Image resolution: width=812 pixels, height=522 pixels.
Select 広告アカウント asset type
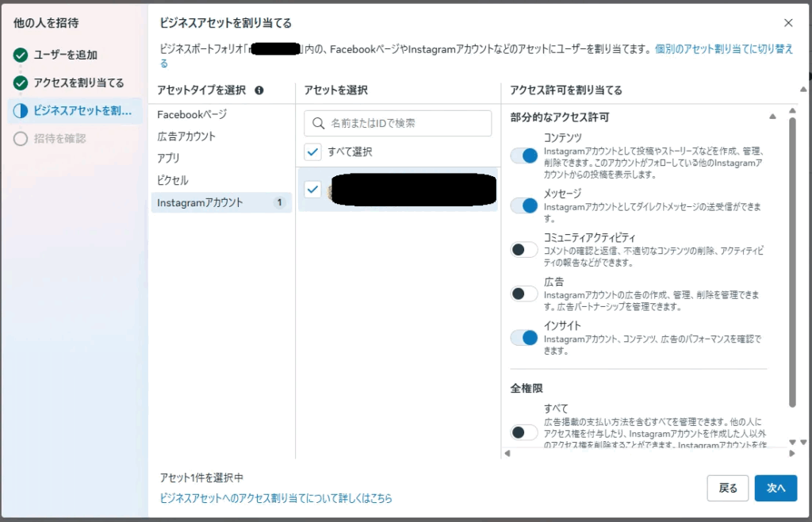186,136
